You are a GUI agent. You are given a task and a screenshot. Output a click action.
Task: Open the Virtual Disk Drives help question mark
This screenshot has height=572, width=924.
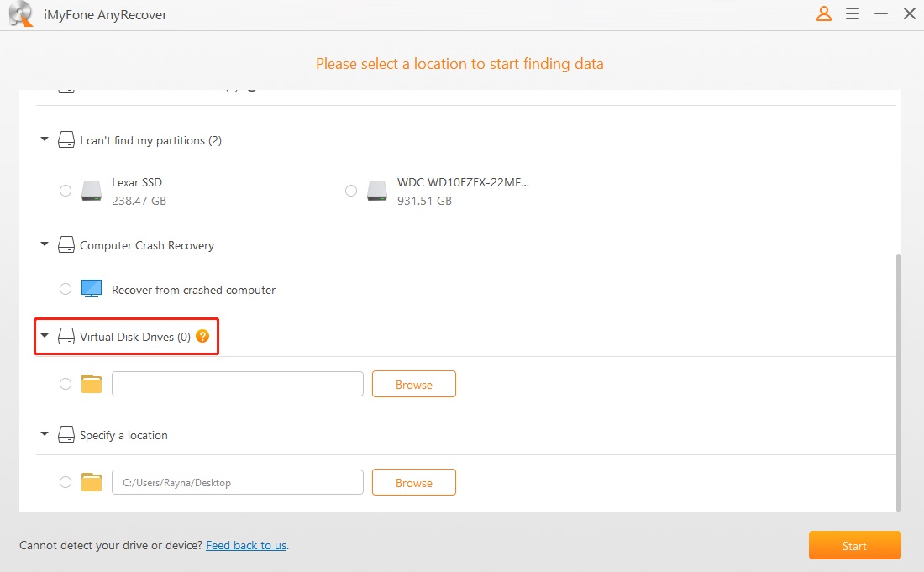[202, 335]
